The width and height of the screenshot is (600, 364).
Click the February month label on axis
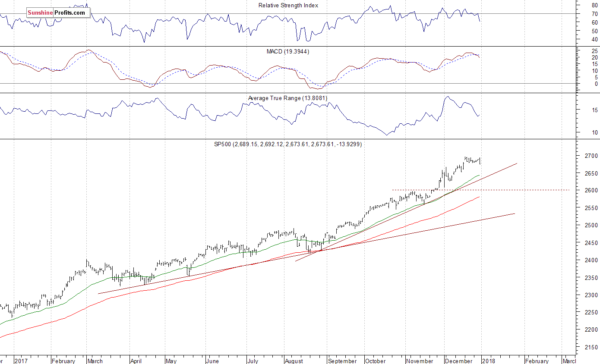click(63, 361)
